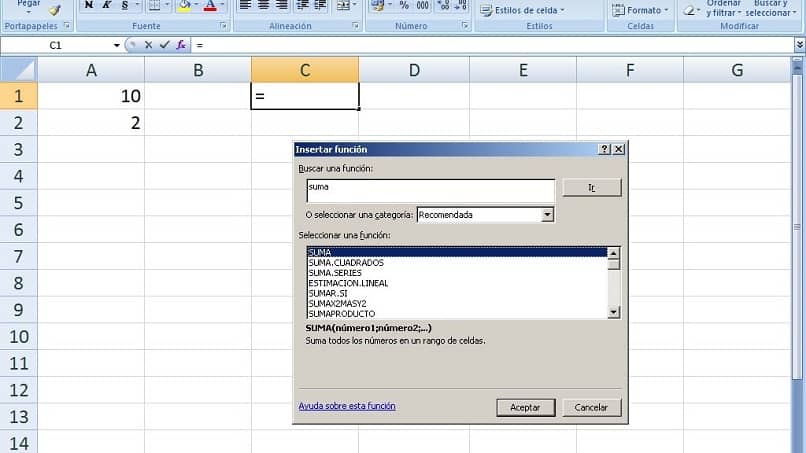Toggle underline (S) formatting

point(124,5)
